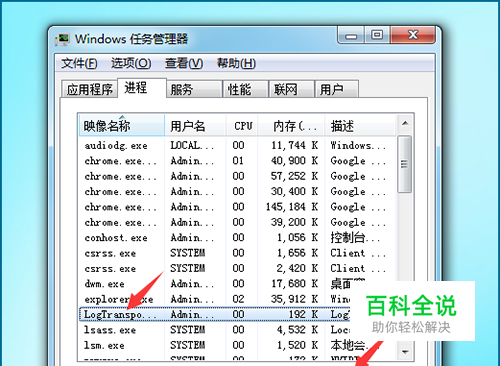Screen dimensions: 500x366
Task: Select csrss.exe using 2,420 K memory
Action: [x=238, y=268]
